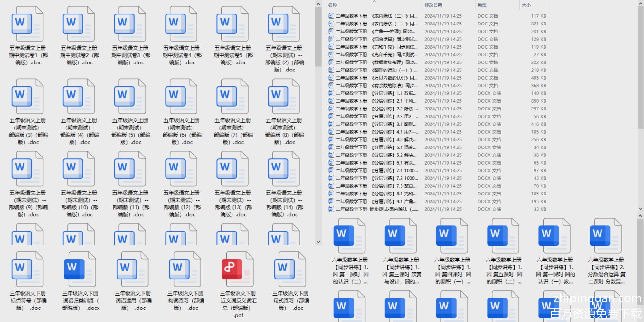
Task: Click the up arrow of the details list scrollbar
Action: [x=640, y=4]
